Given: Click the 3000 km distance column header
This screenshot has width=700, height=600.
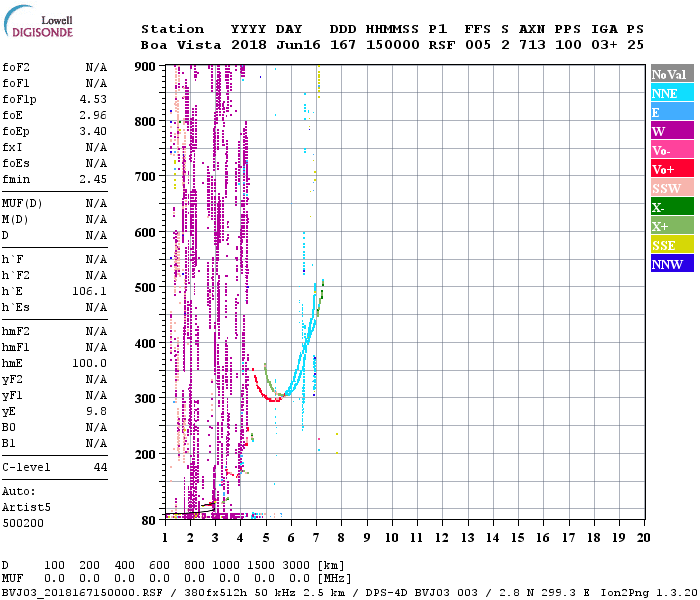Looking at the screenshot, I should [296, 566].
